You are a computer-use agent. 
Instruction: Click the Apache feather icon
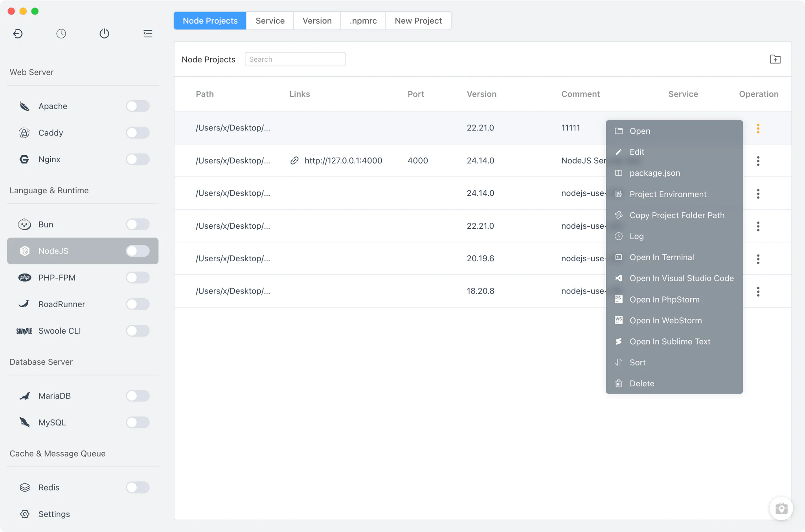pos(24,106)
